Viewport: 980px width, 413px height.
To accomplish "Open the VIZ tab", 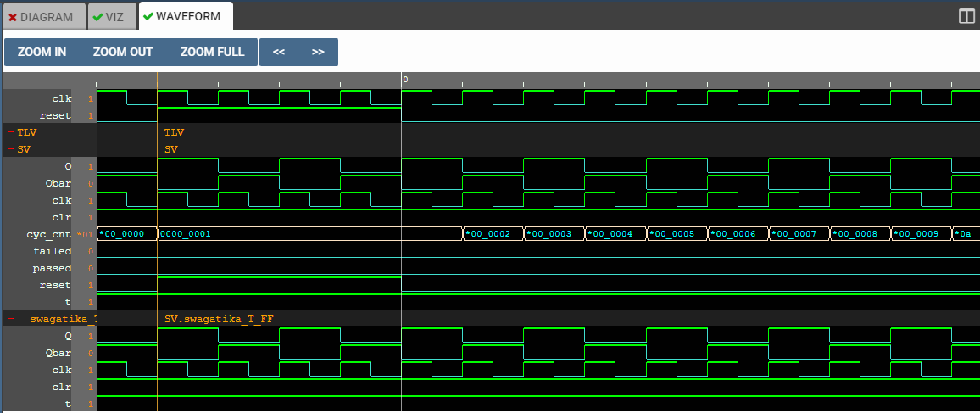I will [x=111, y=17].
